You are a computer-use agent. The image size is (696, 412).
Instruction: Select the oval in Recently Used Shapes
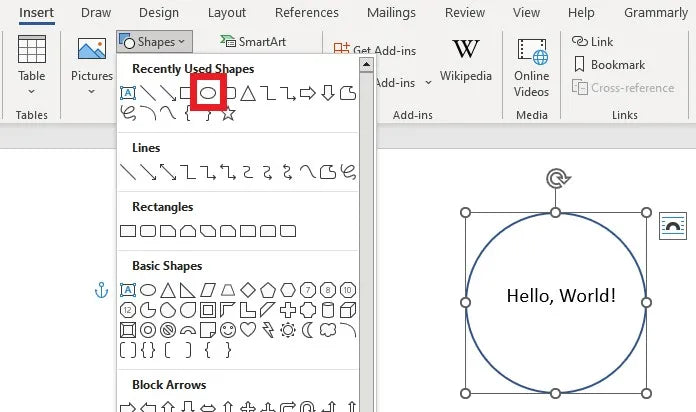[x=208, y=93]
